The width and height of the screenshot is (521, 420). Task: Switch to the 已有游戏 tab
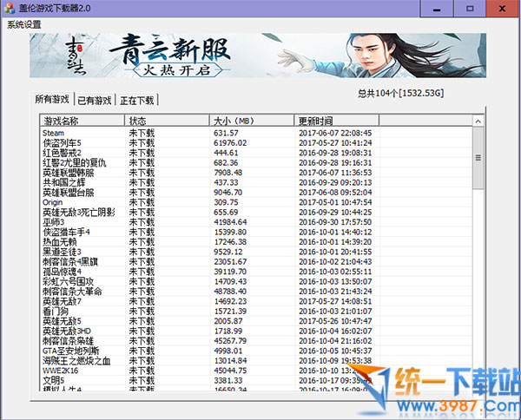(x=95, y=100)
